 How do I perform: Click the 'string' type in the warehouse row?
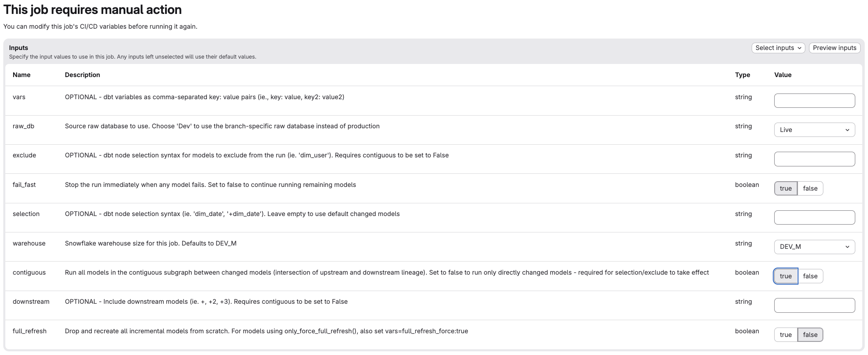(x=743, y=243)
